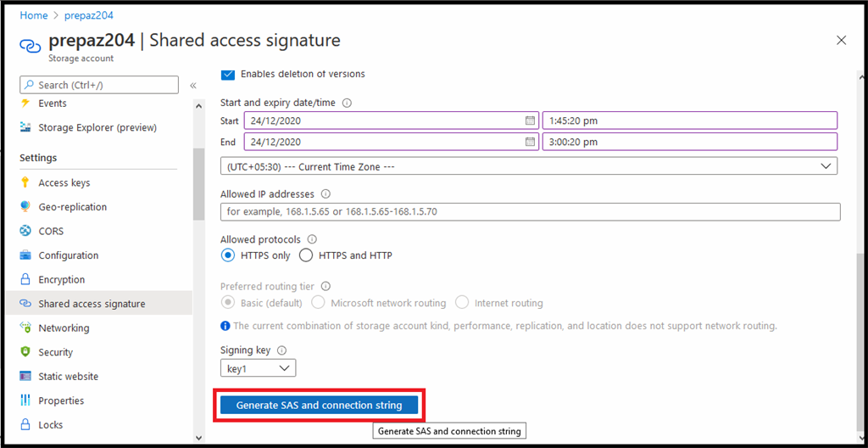Click info icon beside Allowed protocols
This screenshot has height=448, width=868.
click(x=312, y=239)
